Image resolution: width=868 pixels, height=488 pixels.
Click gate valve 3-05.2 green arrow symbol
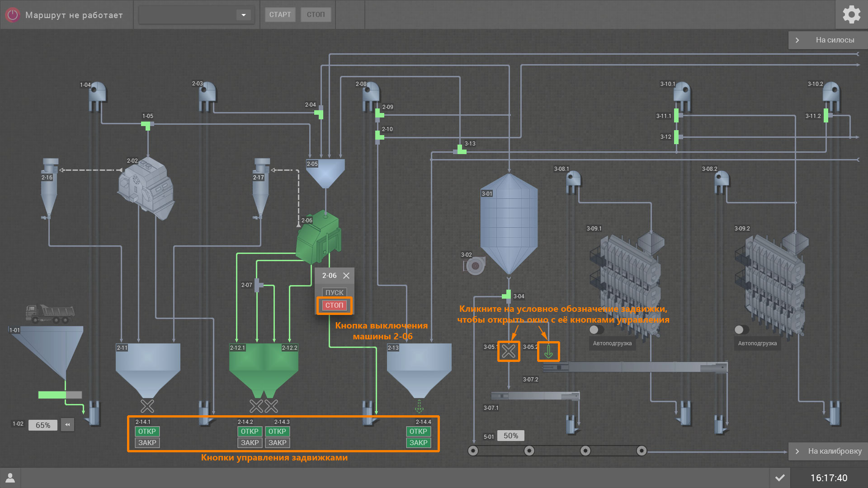[x=548, y=352]
